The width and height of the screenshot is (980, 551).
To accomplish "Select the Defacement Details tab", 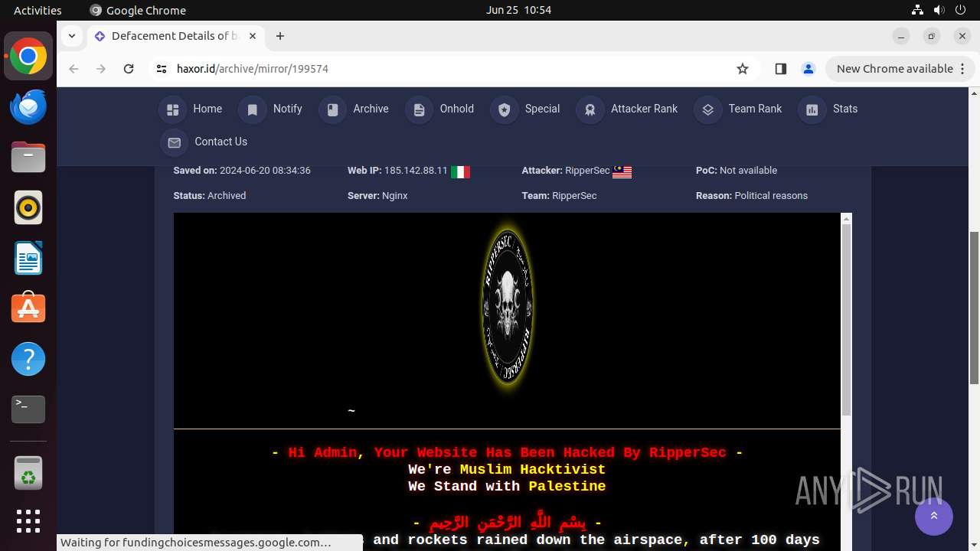I will (175, 36).
